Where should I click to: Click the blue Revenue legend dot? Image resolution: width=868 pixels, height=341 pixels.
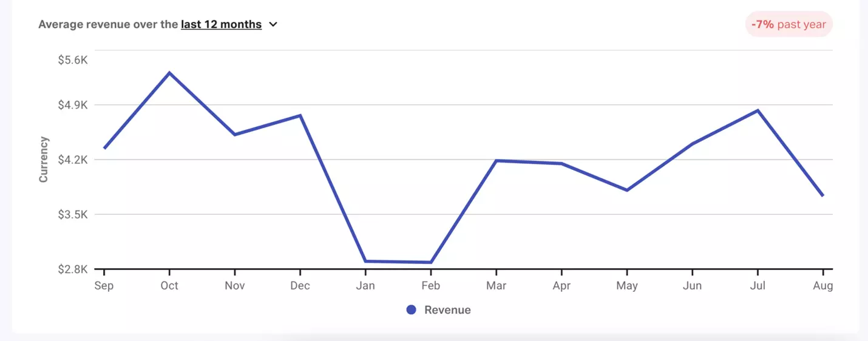411,310
